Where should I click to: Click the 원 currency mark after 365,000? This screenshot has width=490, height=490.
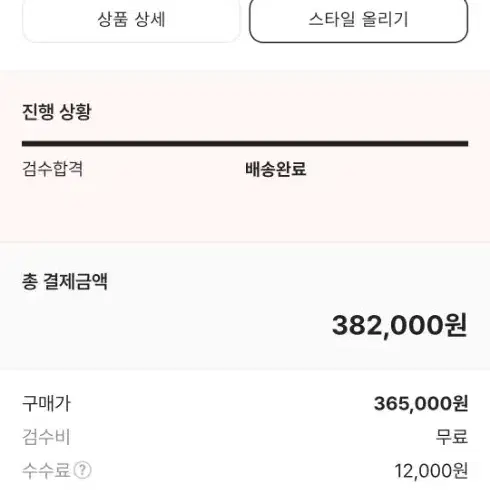pyautogui.click(x=460, y=403)
